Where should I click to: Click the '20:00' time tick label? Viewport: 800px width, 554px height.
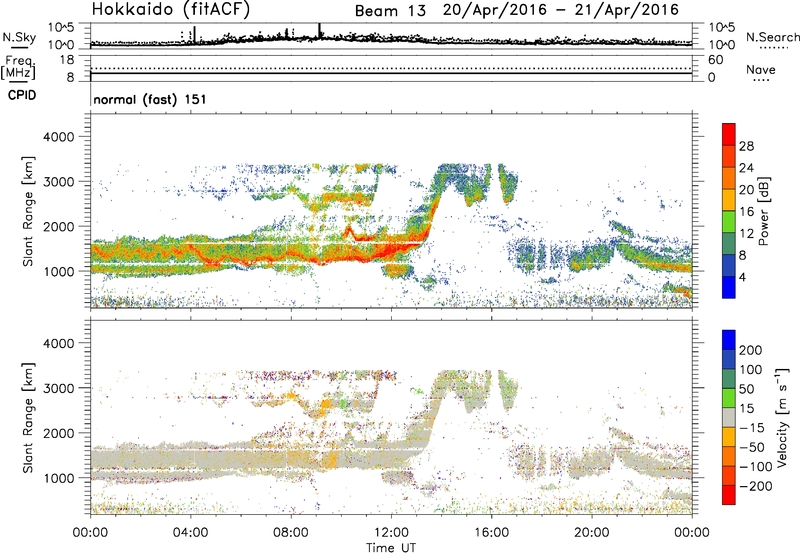click(591, 533)
